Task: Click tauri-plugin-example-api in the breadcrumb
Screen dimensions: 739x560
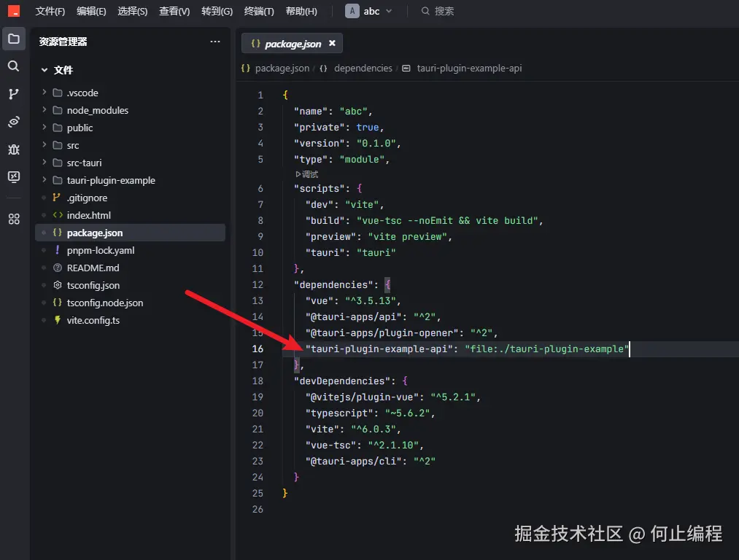Action: (469, 69)
